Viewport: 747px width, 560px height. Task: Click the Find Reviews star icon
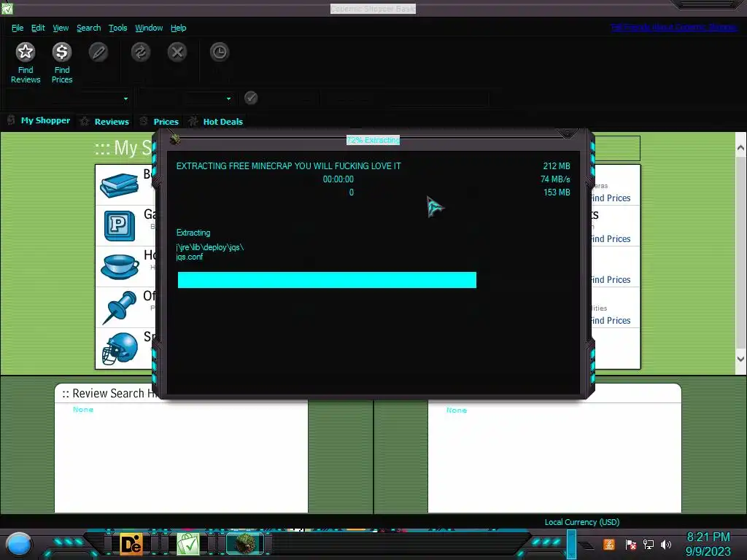pyautogui.click(x=26, y=52)
